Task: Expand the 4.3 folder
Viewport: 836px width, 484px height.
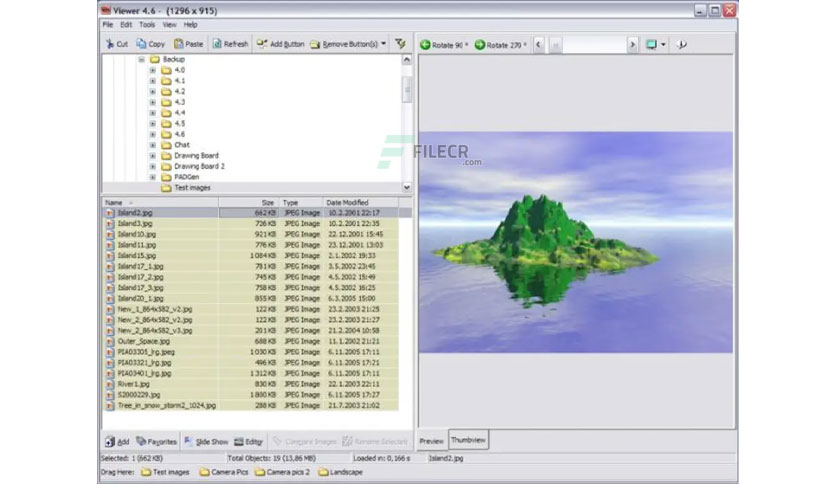Action: click(152, 102)
